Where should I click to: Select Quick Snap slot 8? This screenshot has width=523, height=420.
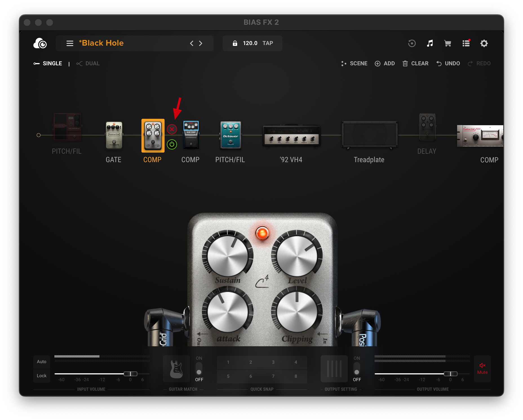click(296, 376)
